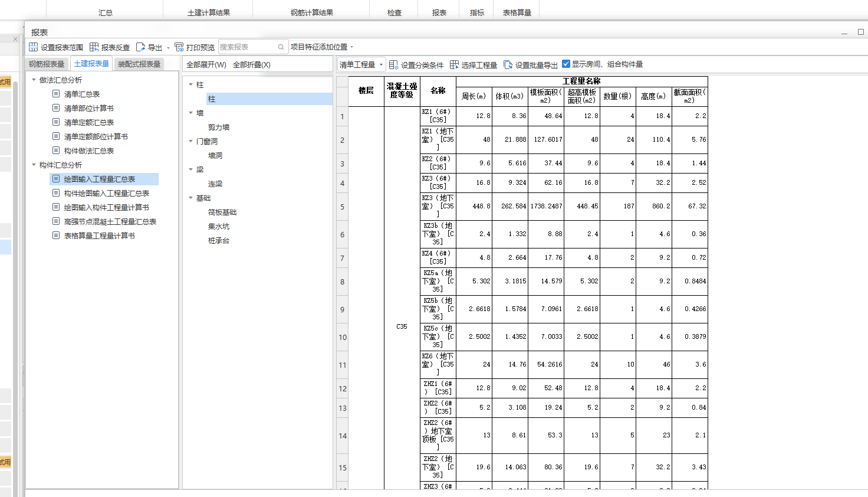Click the document icon beside 构件绘图输入工程量汇总表
Image resolution: width=868 pixels, height=497 pixels.
click(x=56, y=193)
